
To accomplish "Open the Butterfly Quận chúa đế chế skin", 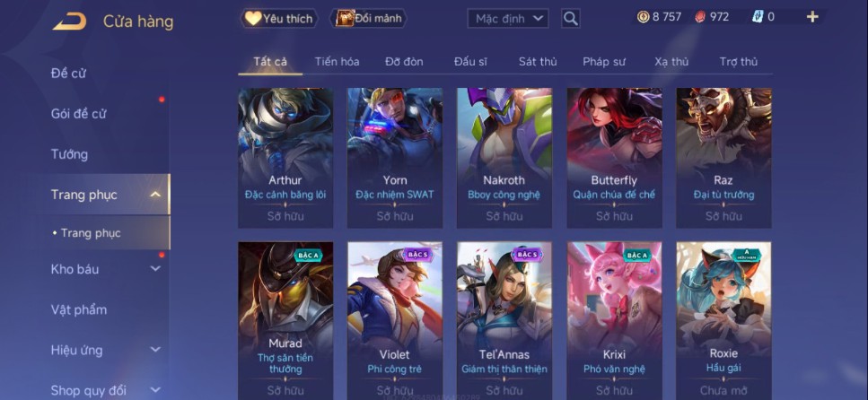I will click(x=614, y=158).
